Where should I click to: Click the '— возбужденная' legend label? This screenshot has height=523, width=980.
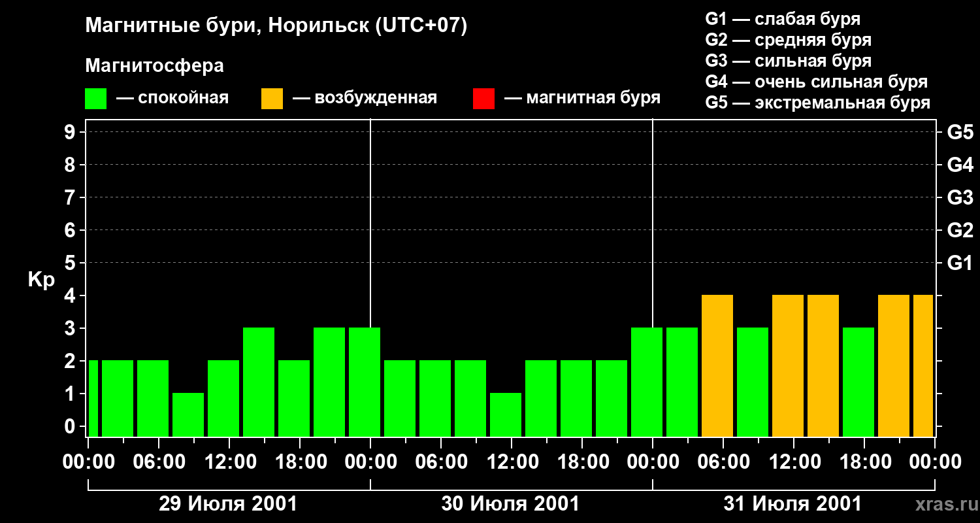(x=365, y=99)
